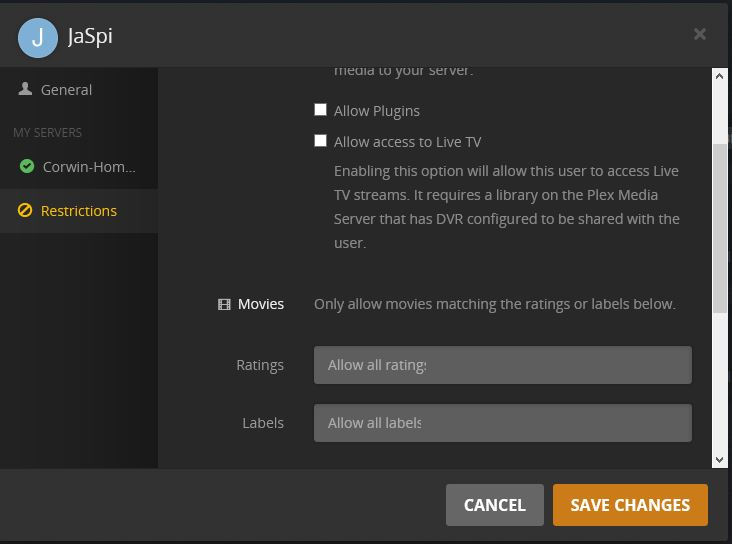Switch to the Restrictions section
This screenshot has width=732, height=544.
click(78, 211)
